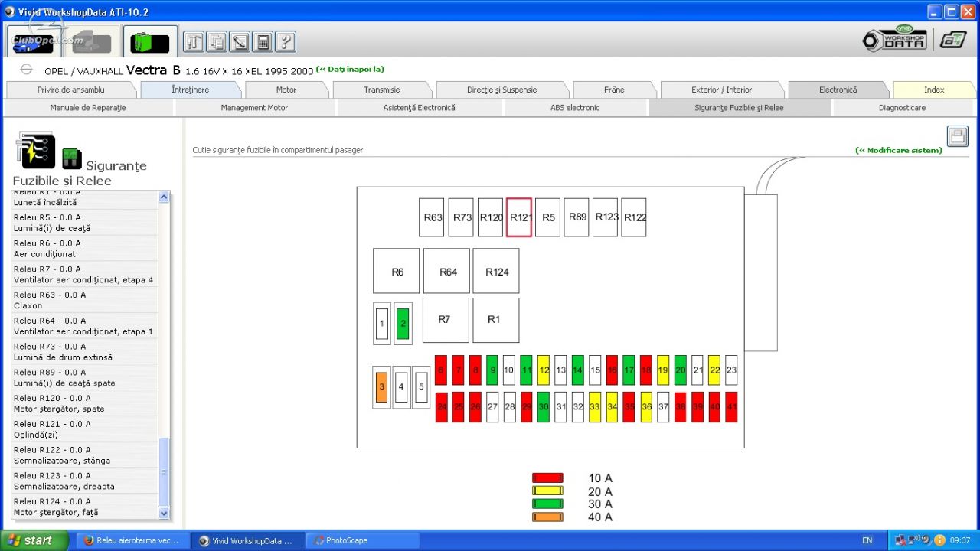Screen dimensions: 980x551
Task: Open Asistență Electronică sub-tab
Action: (419, 108)
